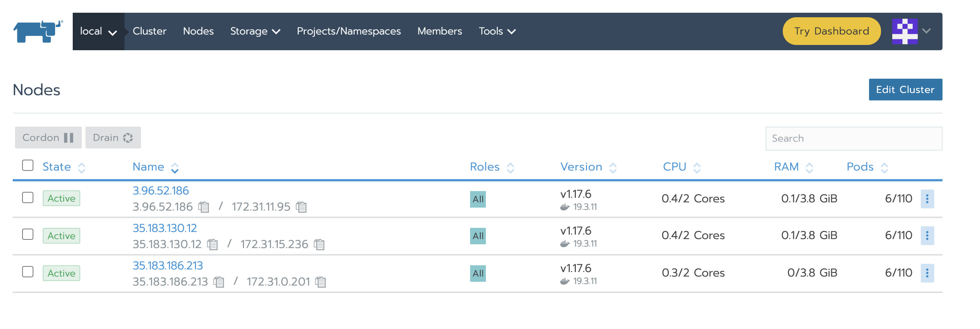Click '0.3/2 Cores' CPU value

(x=693, y=273)
